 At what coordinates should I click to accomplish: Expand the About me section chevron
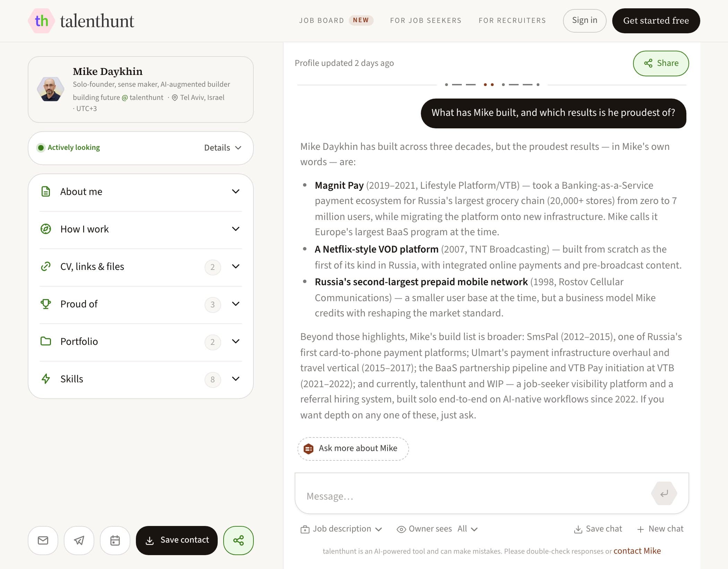tap(236, 192)
